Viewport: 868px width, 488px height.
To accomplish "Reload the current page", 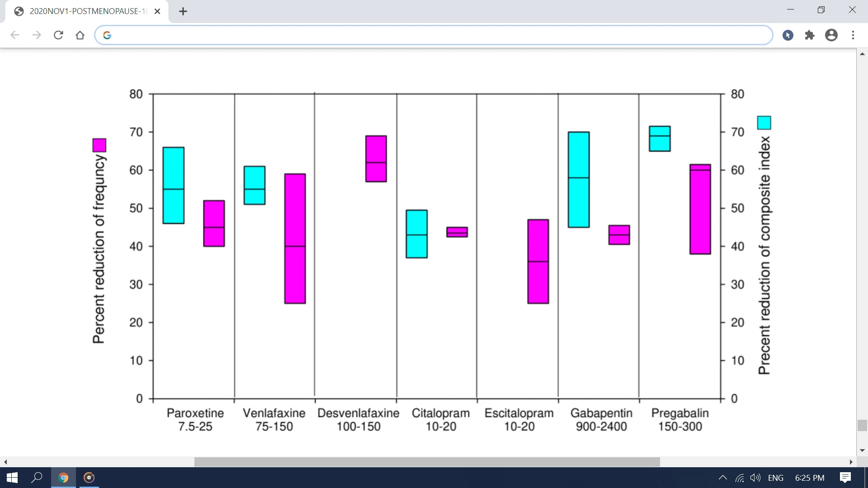I will pos(58,35).
